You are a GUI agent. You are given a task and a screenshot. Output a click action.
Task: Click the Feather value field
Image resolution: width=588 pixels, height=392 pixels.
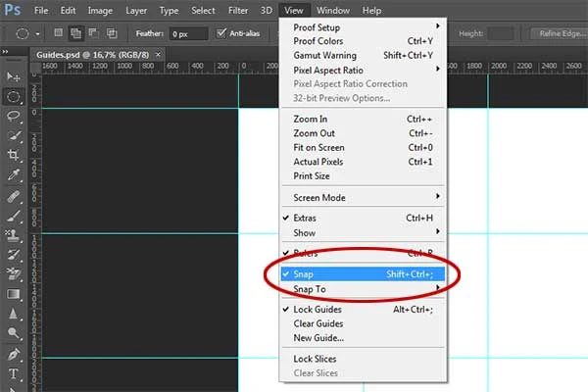click(x=188, y=33)
